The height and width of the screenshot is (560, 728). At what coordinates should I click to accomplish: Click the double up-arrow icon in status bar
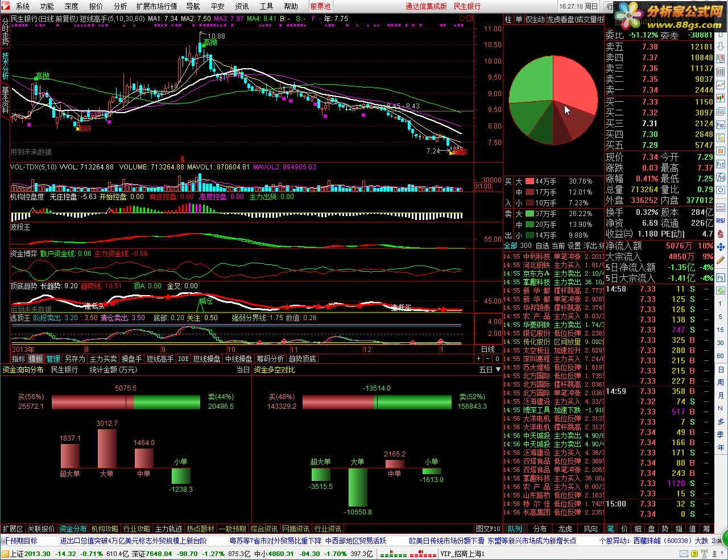pos(715,554)
